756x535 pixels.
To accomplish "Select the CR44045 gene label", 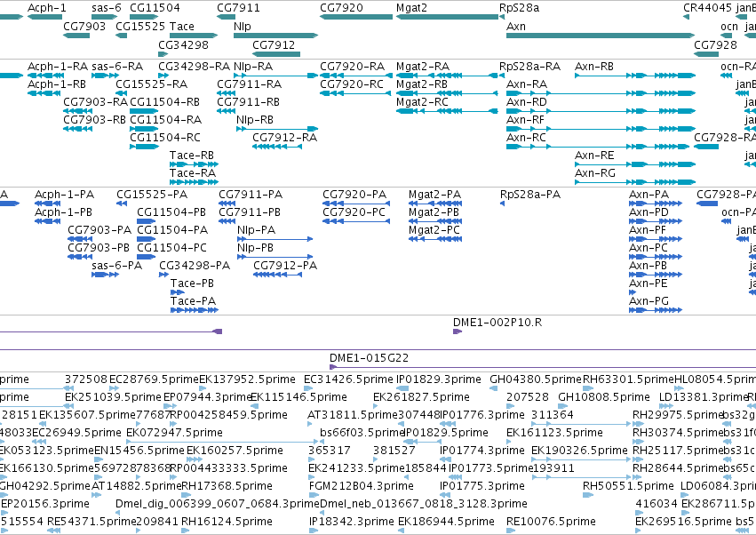I will coord(707,8).
